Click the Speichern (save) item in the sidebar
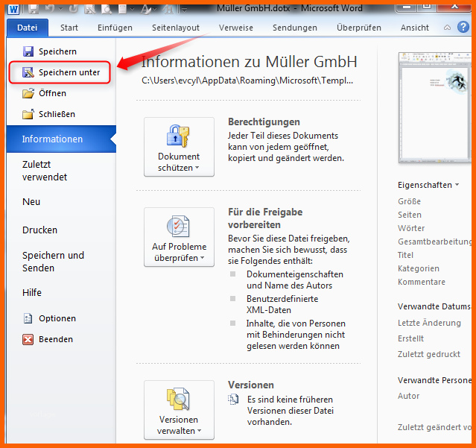Screen dimensions: 476x448 (49, 51)
